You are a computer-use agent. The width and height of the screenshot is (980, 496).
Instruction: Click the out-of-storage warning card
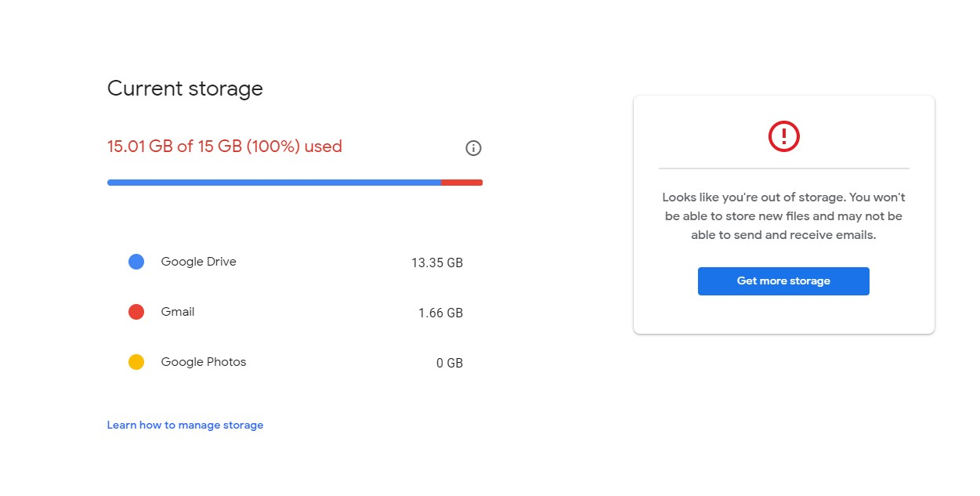click(x=783, y=215)
